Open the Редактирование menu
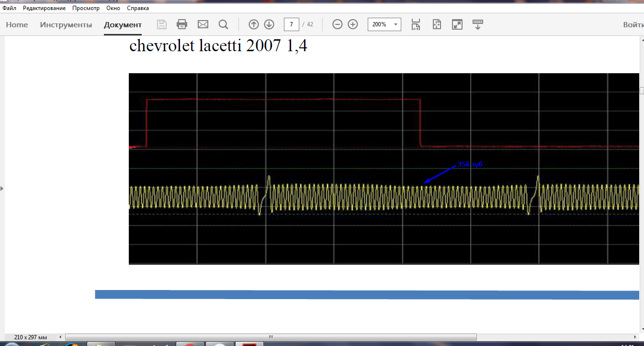The width and height of the screenshot is (644, 346). [45, 8]
